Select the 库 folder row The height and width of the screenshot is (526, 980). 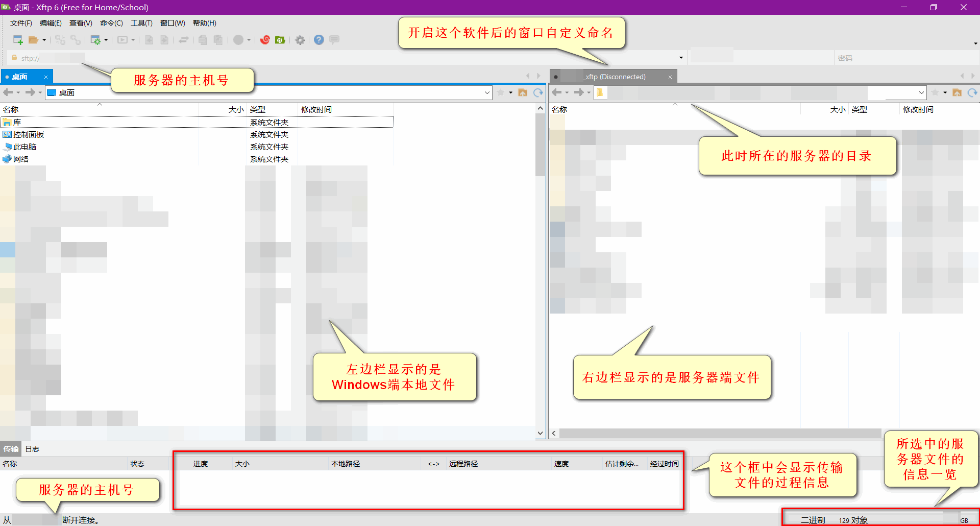(197, 123)
